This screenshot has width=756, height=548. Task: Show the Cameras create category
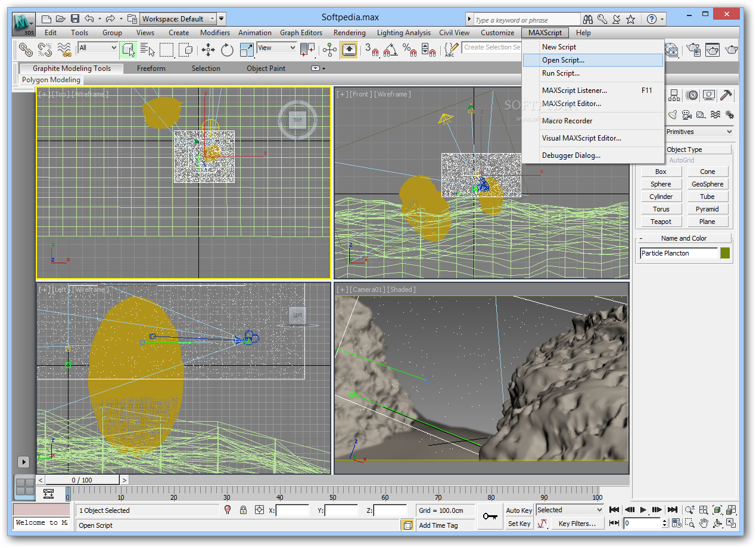(x=687, y=114)
